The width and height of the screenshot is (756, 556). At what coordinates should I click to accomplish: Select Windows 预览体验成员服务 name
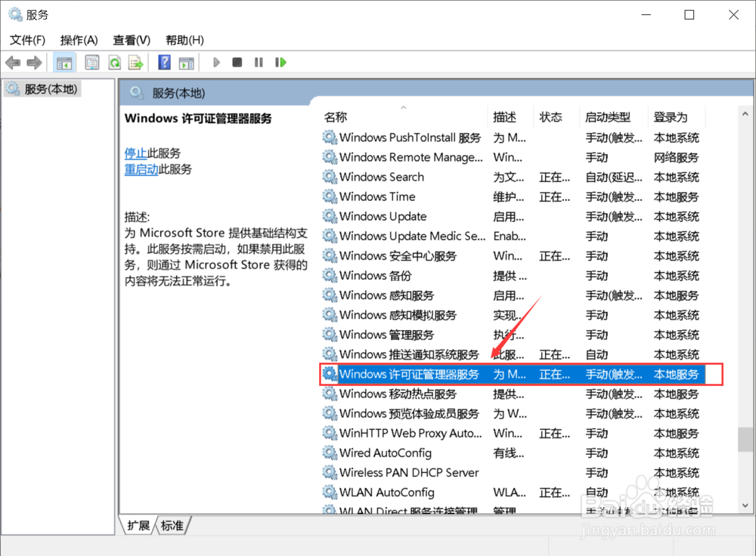click(409, 413)
